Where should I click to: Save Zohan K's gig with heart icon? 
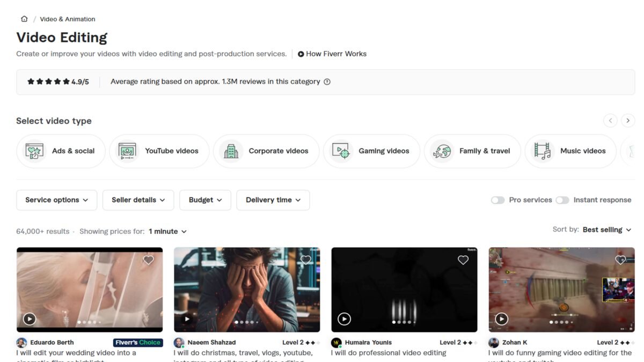620,260
